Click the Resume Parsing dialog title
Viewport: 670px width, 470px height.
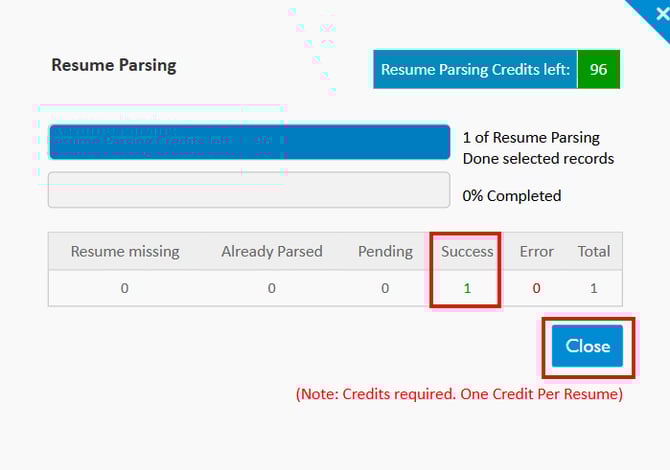[x=114, y=65]
